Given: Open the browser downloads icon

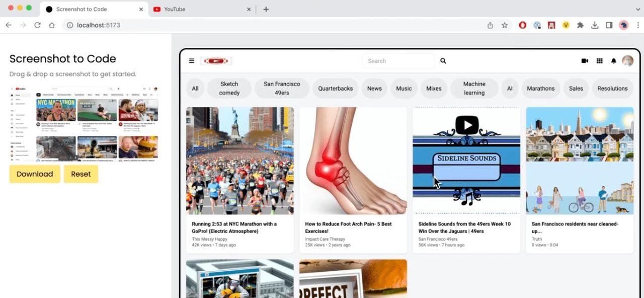Looking at the screenshot, I should pos(595,25).
